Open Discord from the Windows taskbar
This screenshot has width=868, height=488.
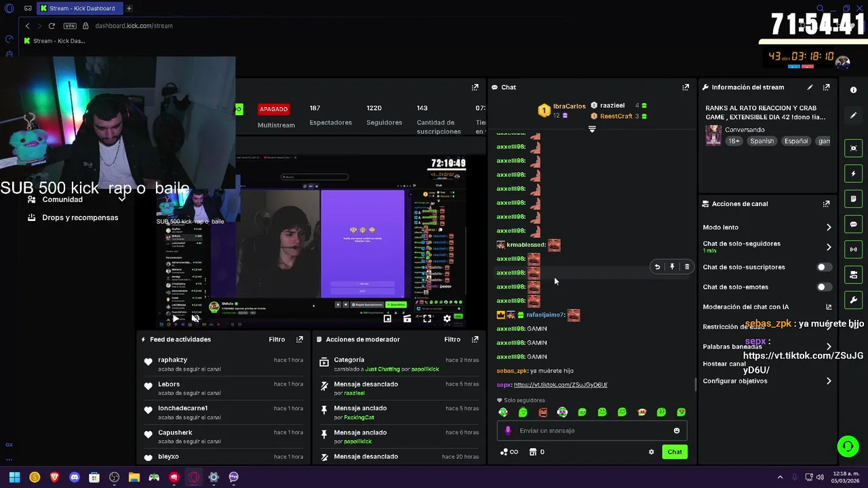75,478
